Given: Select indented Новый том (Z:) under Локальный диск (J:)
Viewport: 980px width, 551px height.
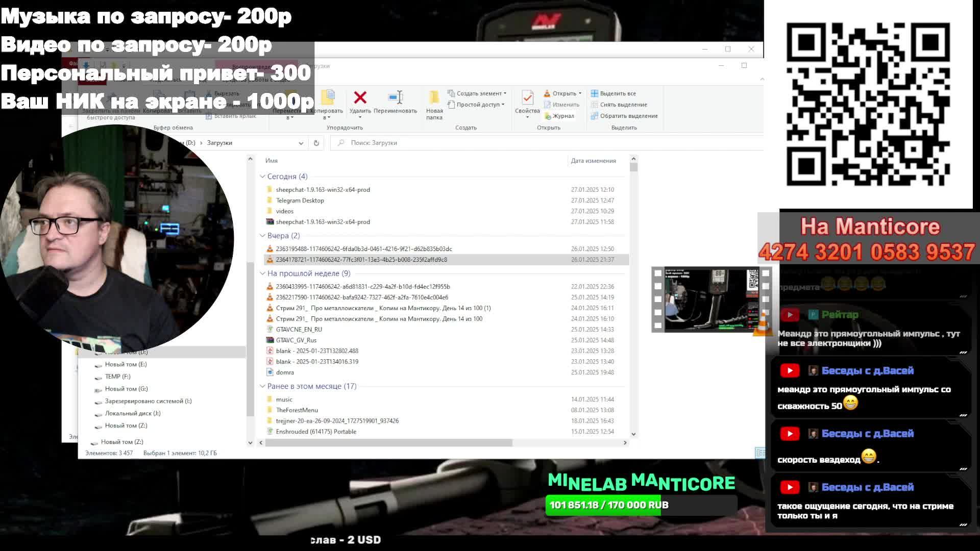Looking at the screenshot, I should pyautogui.click(x=126, y=425).
